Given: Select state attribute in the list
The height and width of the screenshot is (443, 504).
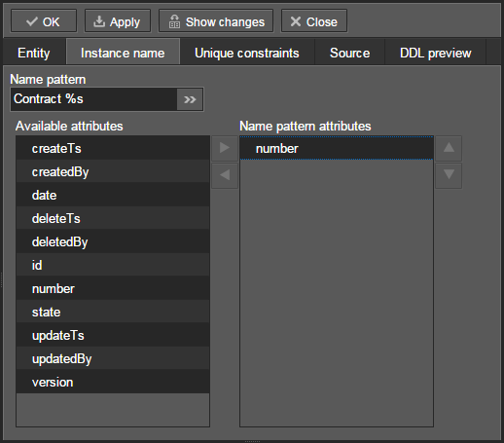Looking at the screenshot, I should (113, 312).
